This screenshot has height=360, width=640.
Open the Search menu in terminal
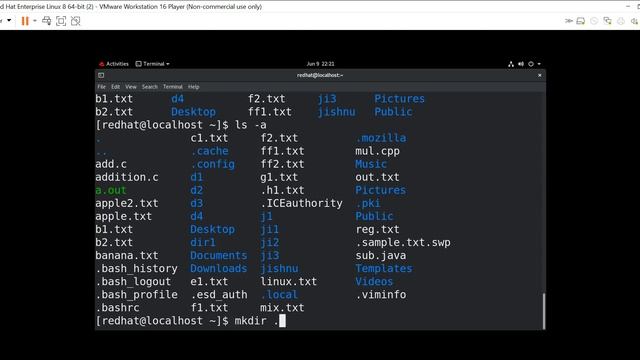click(x=150, y=87)
